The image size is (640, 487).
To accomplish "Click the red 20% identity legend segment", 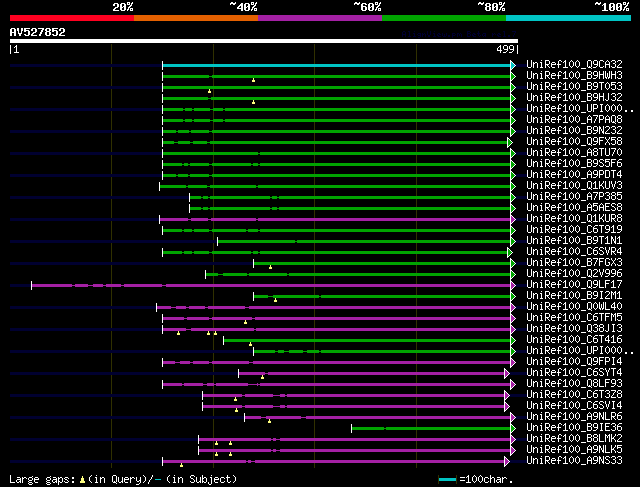I will click(72, 18).
